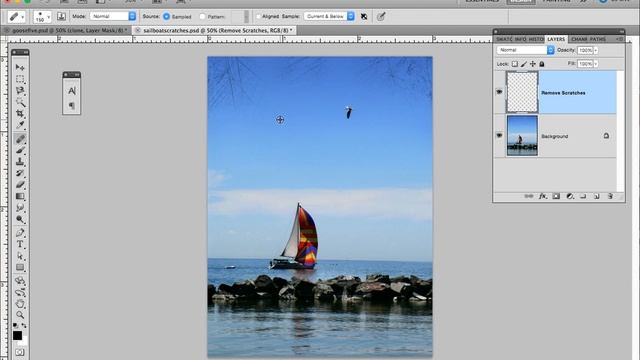The width and height of the screenshot is (640, 360).
Task: Open the tool preset picker dropdown
Action: pos(16,16)
